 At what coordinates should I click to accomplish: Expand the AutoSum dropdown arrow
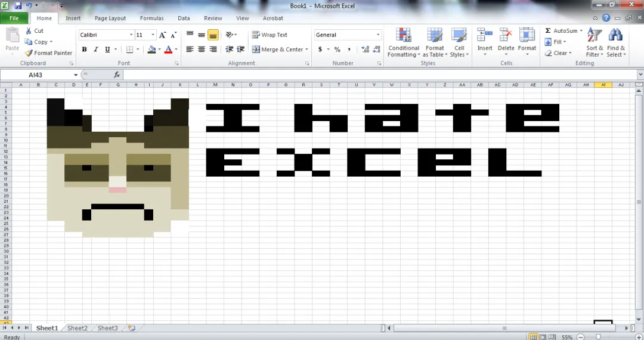(581, 31)
